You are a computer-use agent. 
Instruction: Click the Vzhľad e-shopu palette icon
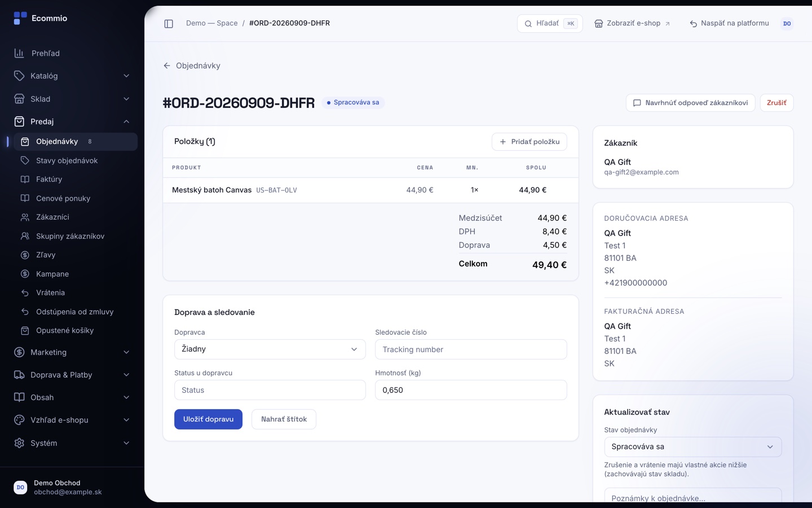(19, 420)
